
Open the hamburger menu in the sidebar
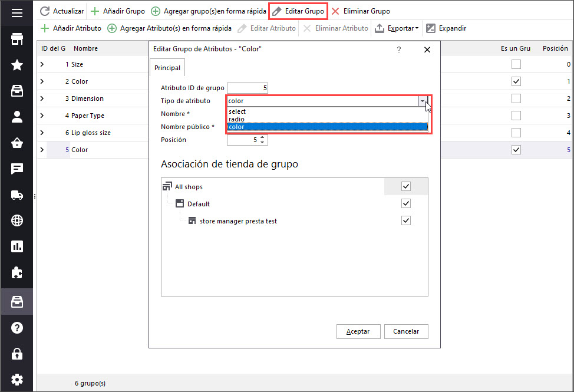[x=17, y=13]
